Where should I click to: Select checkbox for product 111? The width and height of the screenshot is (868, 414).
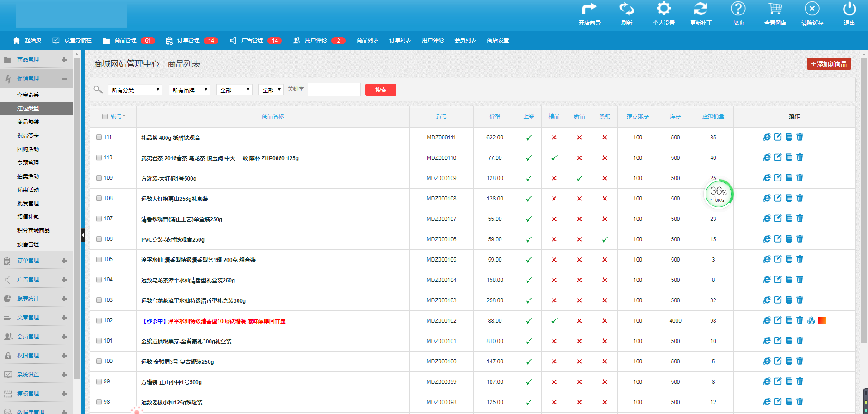[x=99, y=137]
